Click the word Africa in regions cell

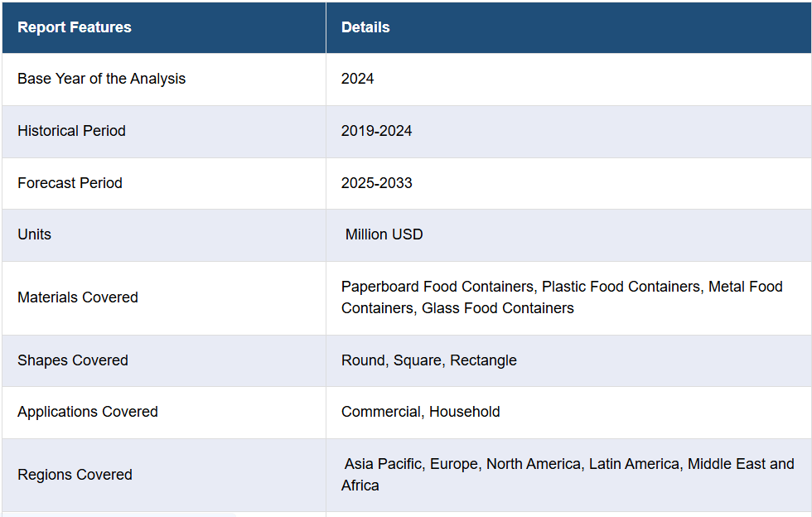pyautogui.click(x=360, y=486)
